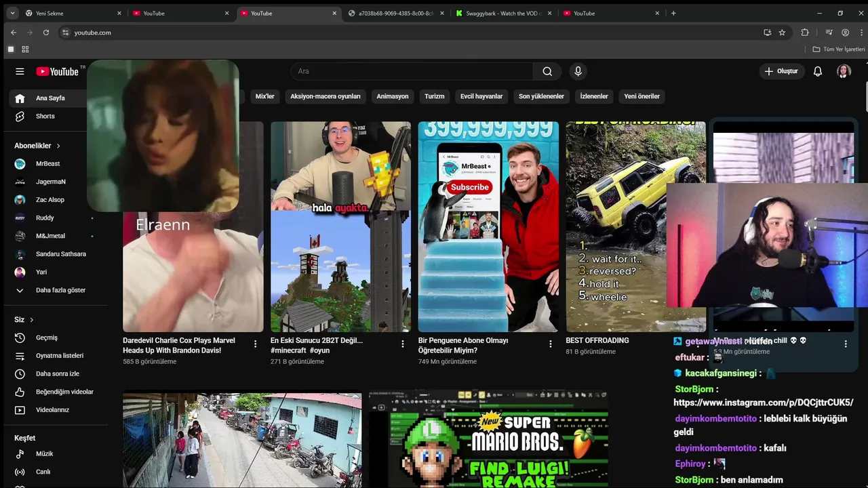Focus the Ara search field
Viewport: 868px width, 488px height.
(412, 71)
